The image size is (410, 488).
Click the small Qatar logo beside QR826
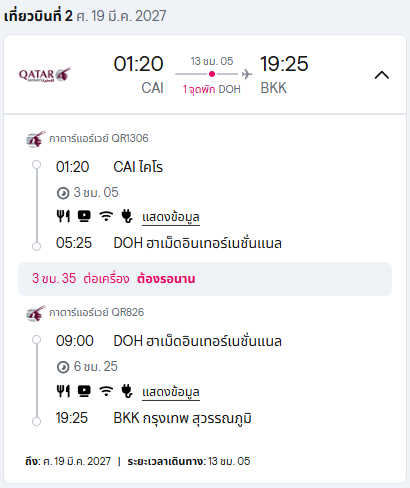point(36,313)
